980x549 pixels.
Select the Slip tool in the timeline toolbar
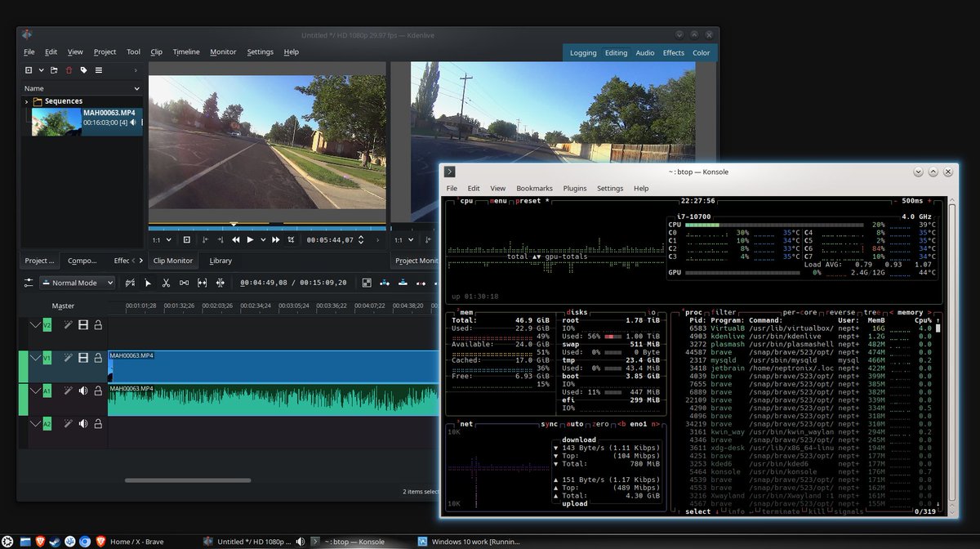202,283
